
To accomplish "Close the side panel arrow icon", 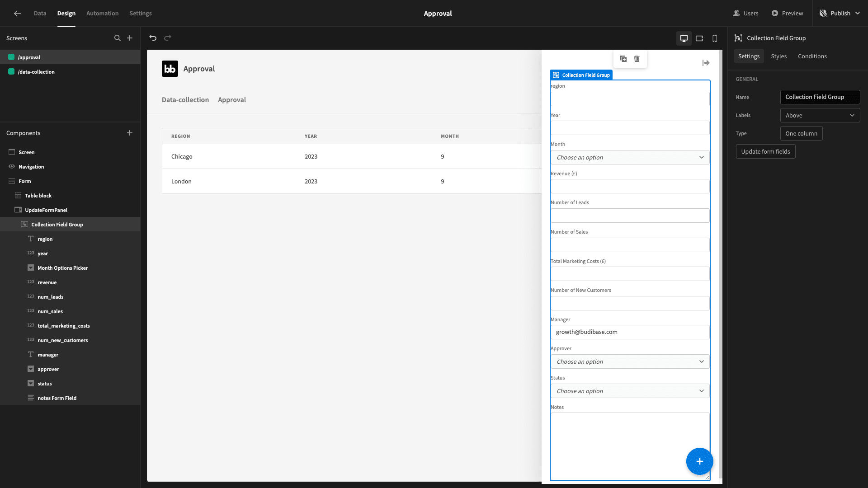I will [706, 63].
